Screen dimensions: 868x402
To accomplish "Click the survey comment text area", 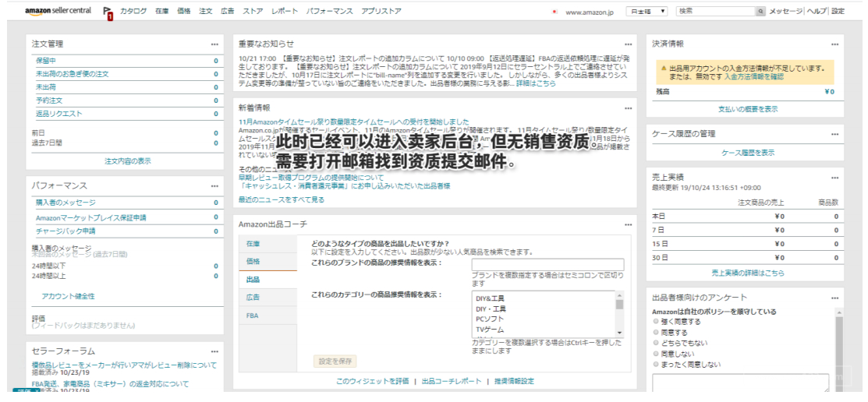I will point(741,383).
